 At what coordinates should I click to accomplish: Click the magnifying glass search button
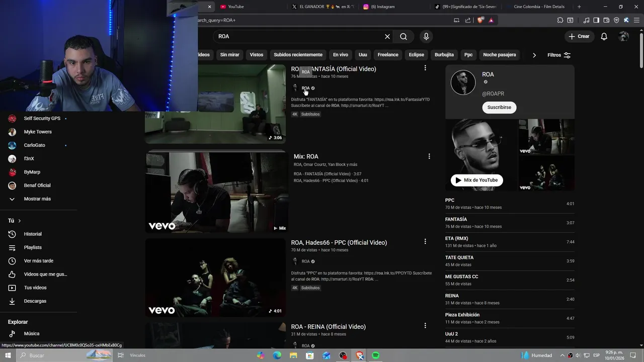coord(404,36)
